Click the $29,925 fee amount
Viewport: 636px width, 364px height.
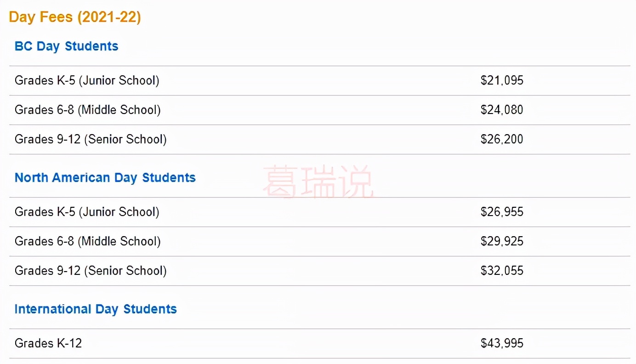[502, 242]
